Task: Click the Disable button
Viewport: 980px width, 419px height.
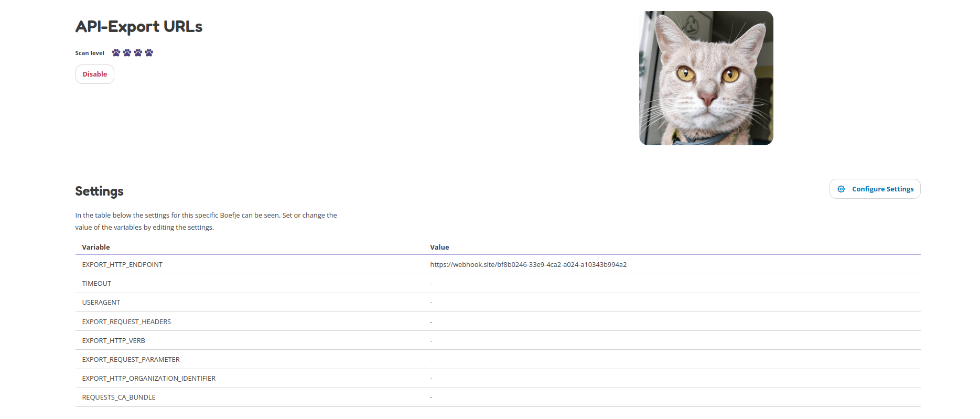Action: (95, 74)
